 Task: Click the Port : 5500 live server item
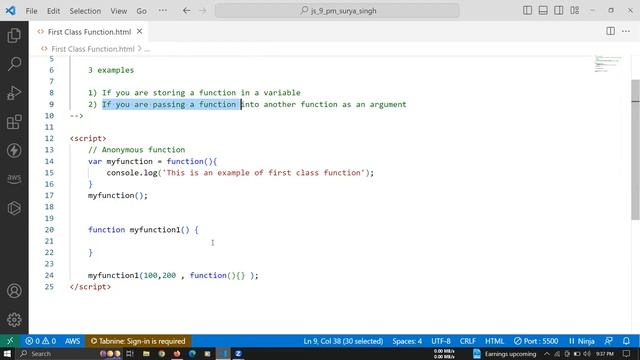[x=536, y=341]
